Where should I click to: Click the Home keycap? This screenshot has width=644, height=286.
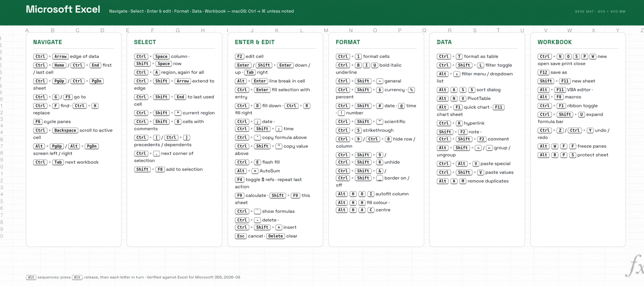click(x=60, y=65)
